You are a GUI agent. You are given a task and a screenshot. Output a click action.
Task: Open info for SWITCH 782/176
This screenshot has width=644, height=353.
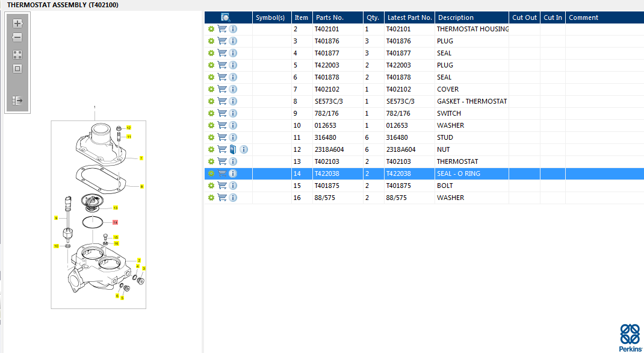tap(233, 113)
